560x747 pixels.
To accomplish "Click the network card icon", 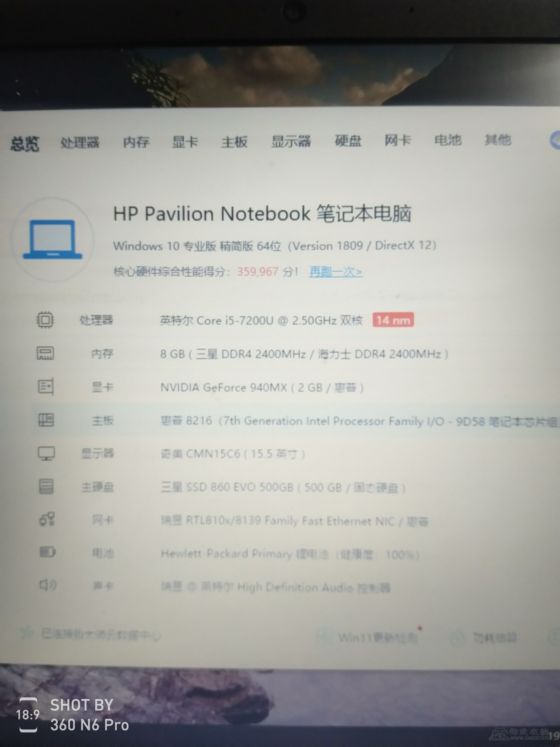I will [47, 519].
